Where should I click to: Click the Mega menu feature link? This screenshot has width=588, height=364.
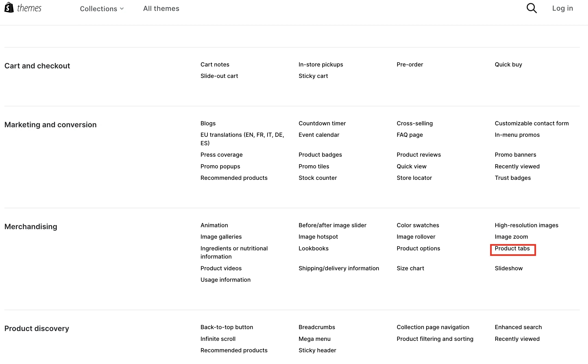click(x=315, y=338)
